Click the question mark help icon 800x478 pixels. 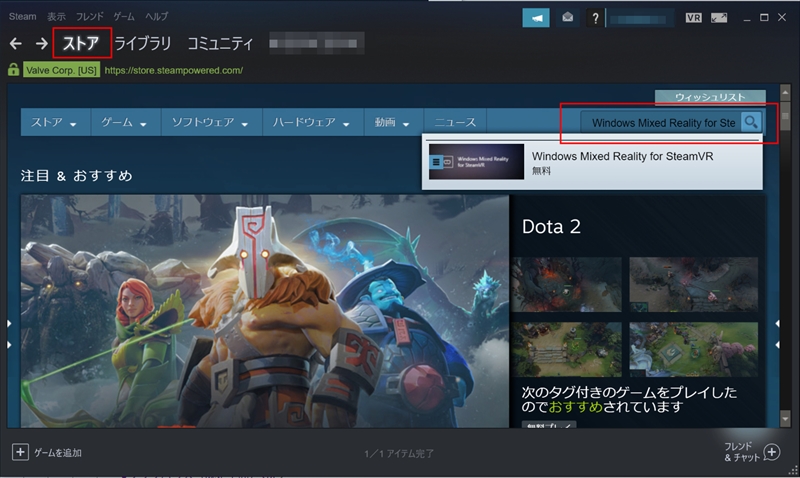point(596,18)
